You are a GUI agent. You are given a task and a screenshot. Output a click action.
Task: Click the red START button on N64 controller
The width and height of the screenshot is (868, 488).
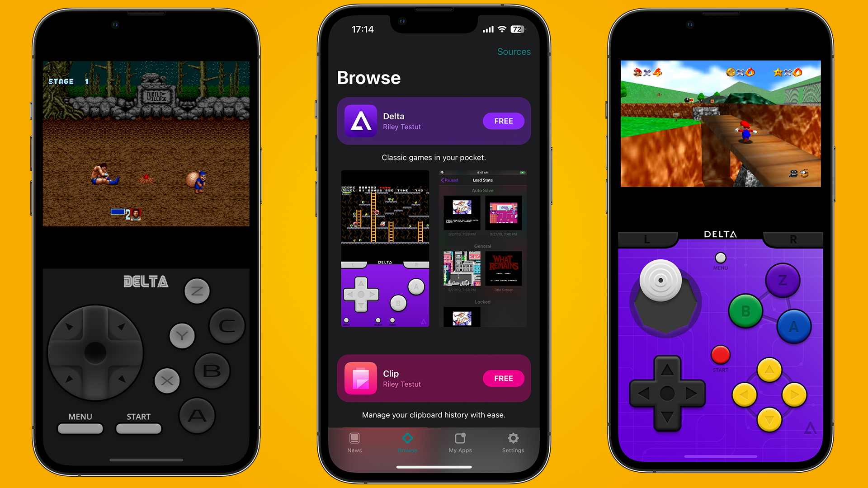coord(720,357)
